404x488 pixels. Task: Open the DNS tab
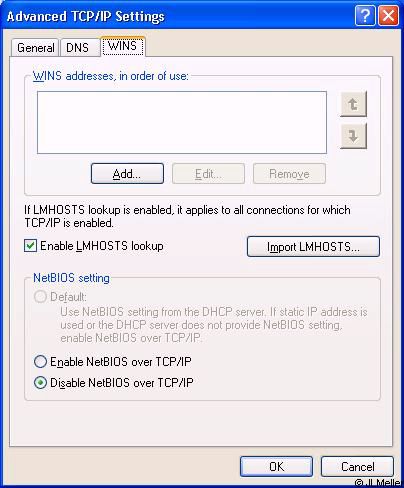click(x=80, y=48)
